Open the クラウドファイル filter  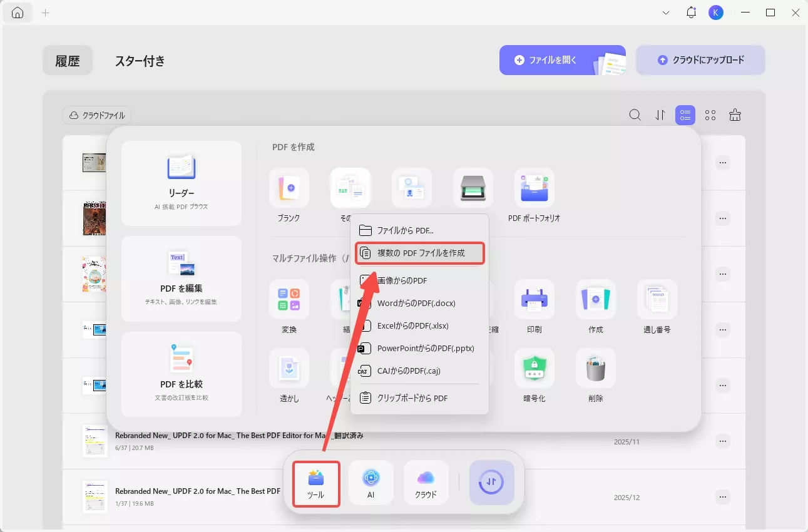coord(97,115)
